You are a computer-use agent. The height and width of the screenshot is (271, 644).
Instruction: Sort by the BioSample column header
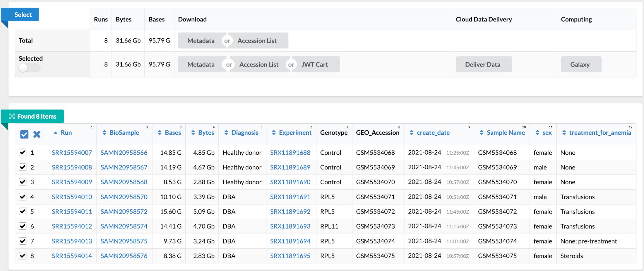coord(124,133)
